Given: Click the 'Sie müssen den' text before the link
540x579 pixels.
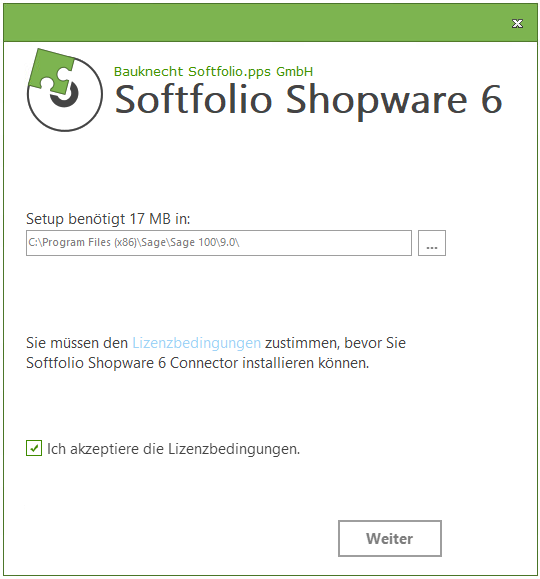Looking at the screenshot, I should coord(77,343).
